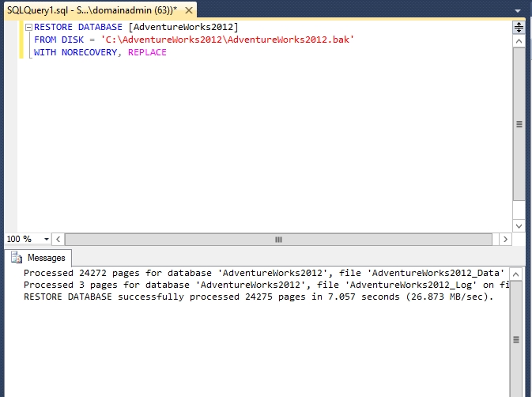532x397 pixels.
Task: Click the REPLACE keyword
Action: [x=147, y=53]
